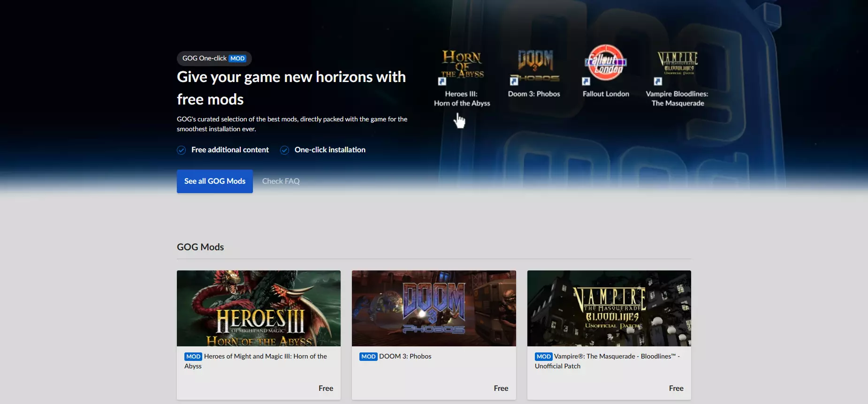Click the Fallout London shortcut label
Viewport: 868px width, 404px height.
(606, 94)
